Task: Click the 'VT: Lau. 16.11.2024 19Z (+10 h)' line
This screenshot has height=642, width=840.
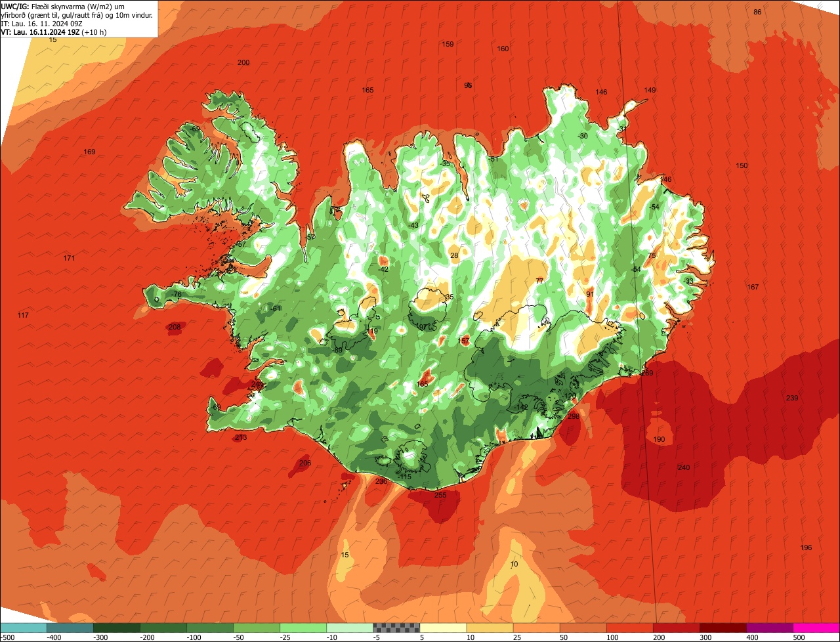Action: [x=54, y=32]
